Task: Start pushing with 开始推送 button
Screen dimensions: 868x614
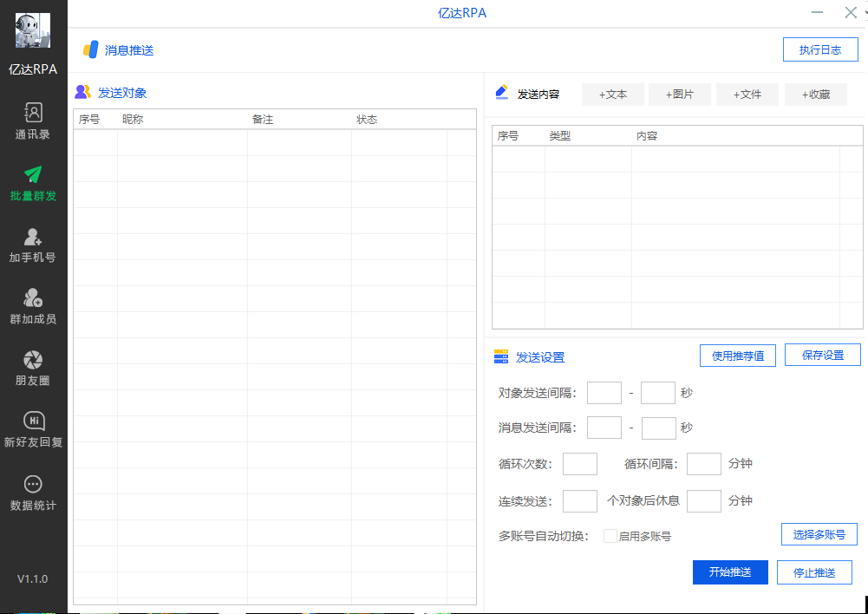Action: (x=730, y=572)
